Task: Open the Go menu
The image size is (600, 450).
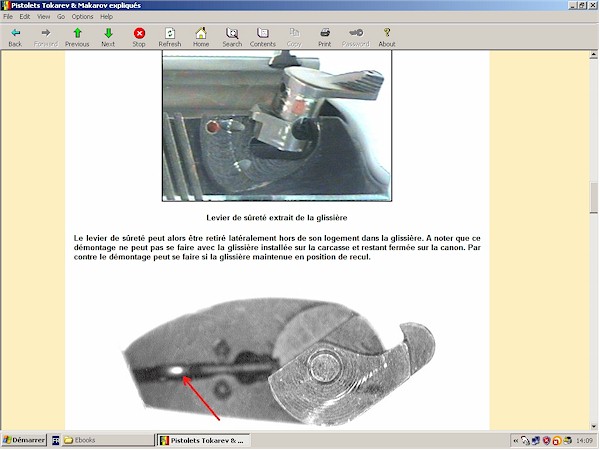Action: (61, 16)
